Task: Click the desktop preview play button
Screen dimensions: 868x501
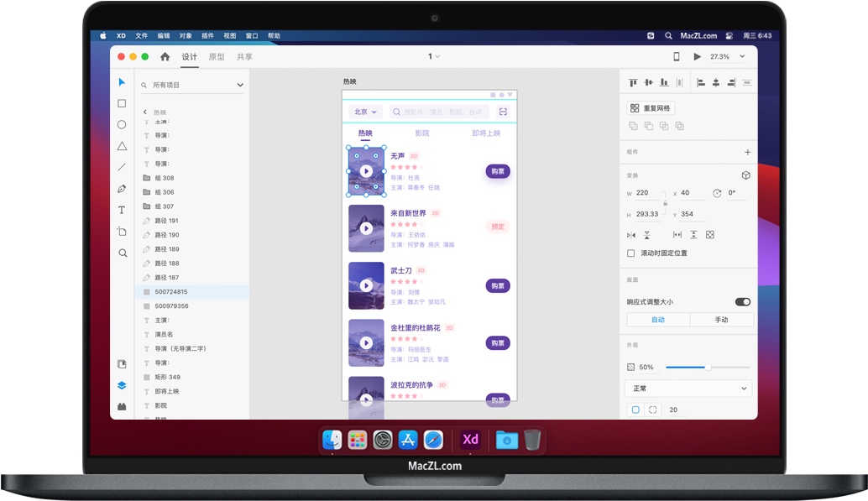Action: coord(697,56)
